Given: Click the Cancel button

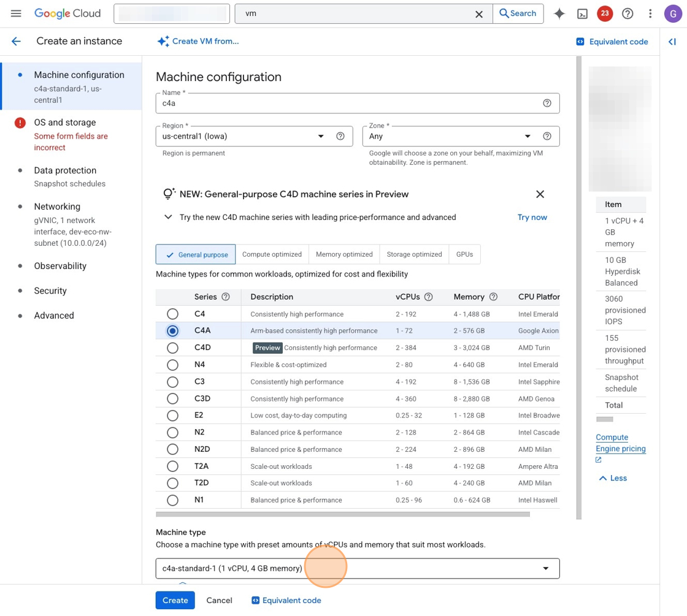Looking at the screenshot, I should coord(219,600).
